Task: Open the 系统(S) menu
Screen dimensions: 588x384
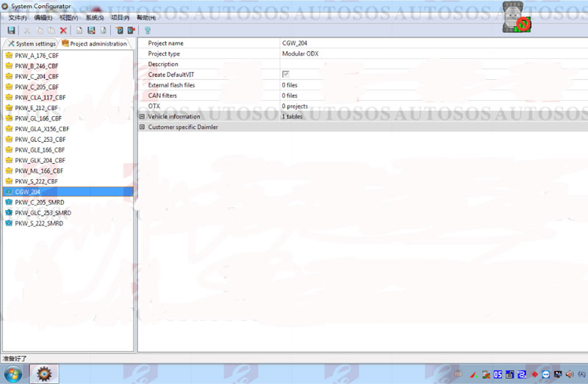Action: pos(95,18)
